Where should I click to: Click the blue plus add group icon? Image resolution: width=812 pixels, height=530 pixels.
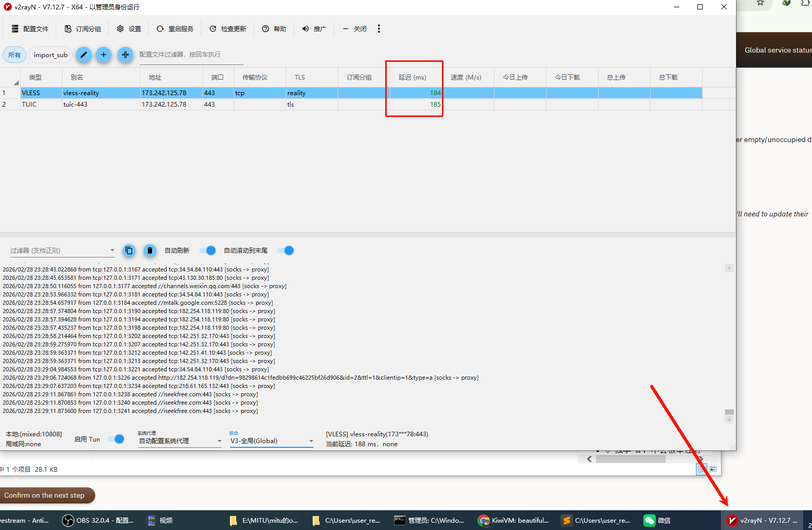click(104, 55)
